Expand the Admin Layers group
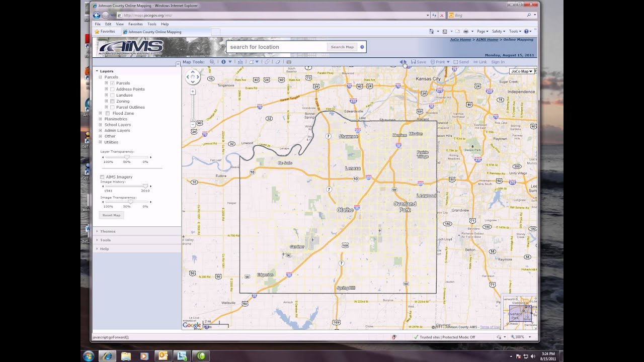 point(100,130)
